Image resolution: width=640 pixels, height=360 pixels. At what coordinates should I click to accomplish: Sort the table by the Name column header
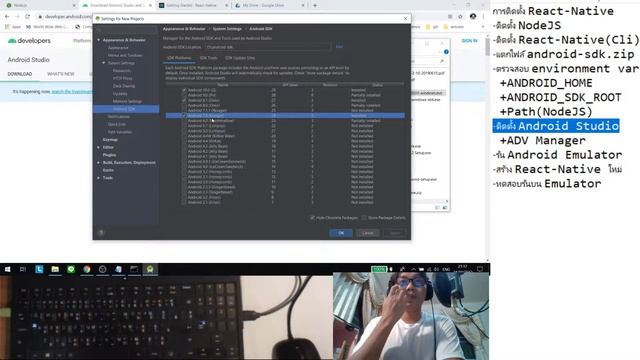[223, 85]
